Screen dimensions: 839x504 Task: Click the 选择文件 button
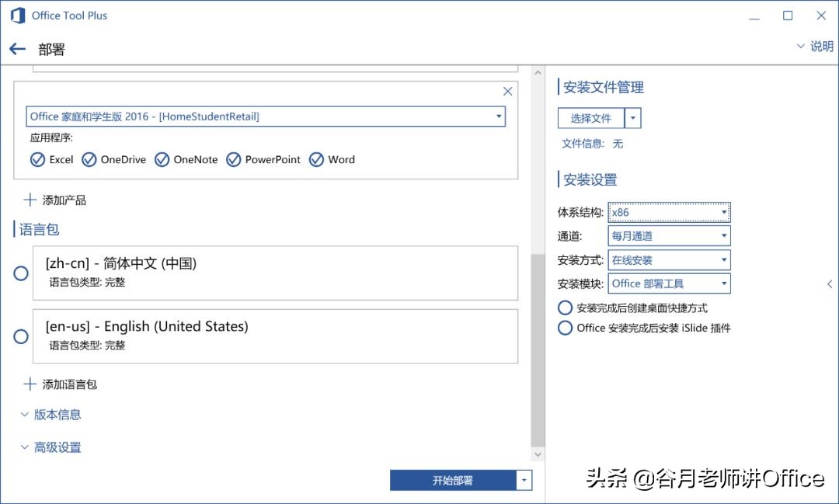(590, 118)
